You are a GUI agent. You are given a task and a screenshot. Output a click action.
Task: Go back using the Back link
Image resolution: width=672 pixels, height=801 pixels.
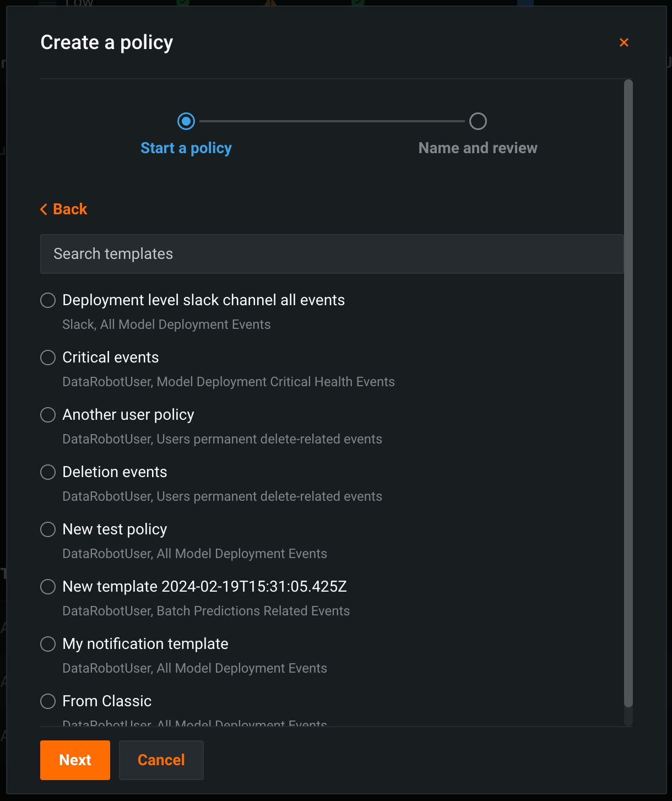(70, 209)
